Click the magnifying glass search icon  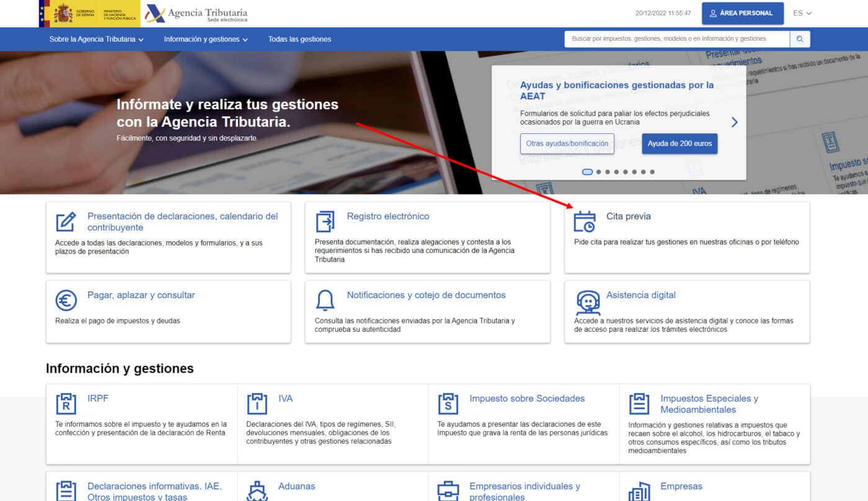click(x=800, y=39)
